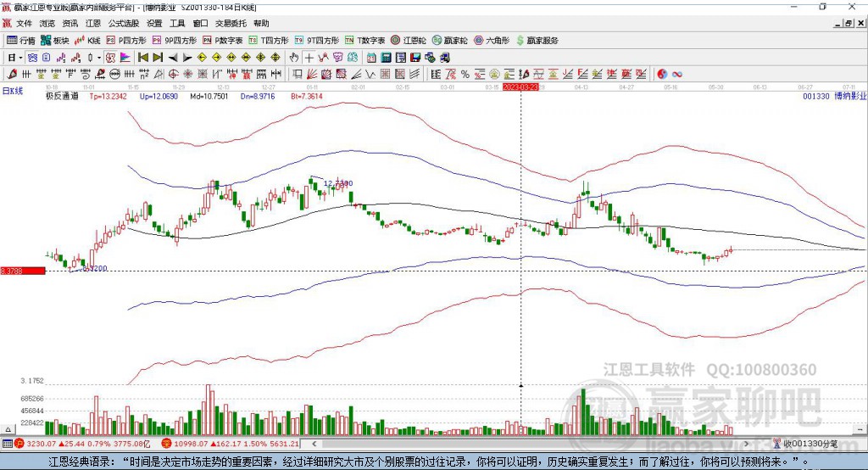The image size is (868, 470).
Task: Click the 极反通道 indicator name
Action: point(62,96)
